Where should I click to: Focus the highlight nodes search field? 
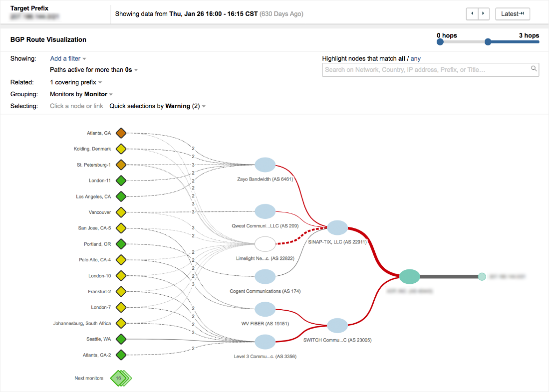tap(427, 70)
